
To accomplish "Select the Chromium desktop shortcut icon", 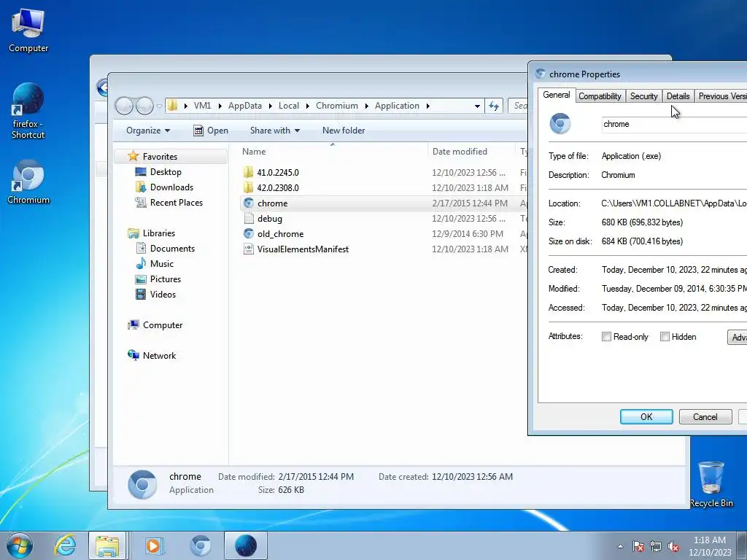I will click(28, 182).
